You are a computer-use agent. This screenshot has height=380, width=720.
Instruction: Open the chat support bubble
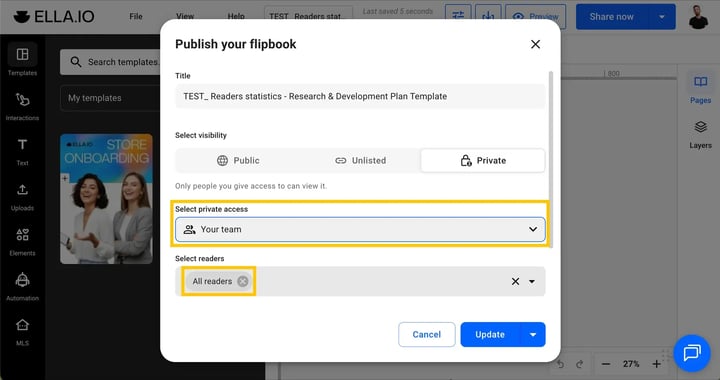[692, 353]
